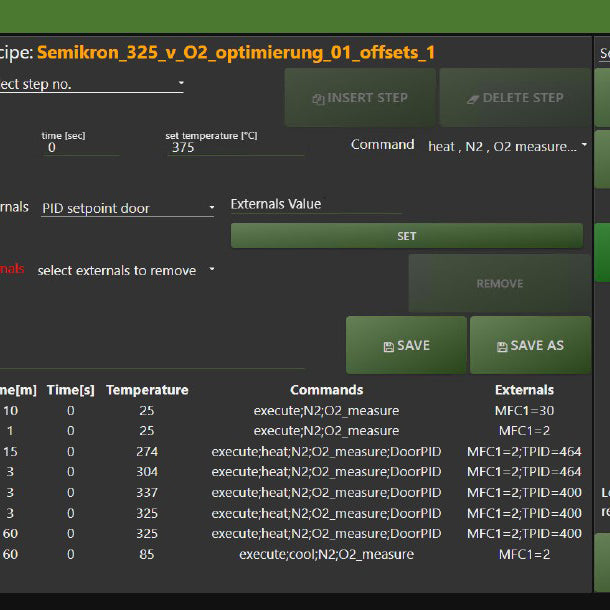This screenshot has width=610, height=610.
Task: Select the row with temperature 274
Action: tap(291, 451)
